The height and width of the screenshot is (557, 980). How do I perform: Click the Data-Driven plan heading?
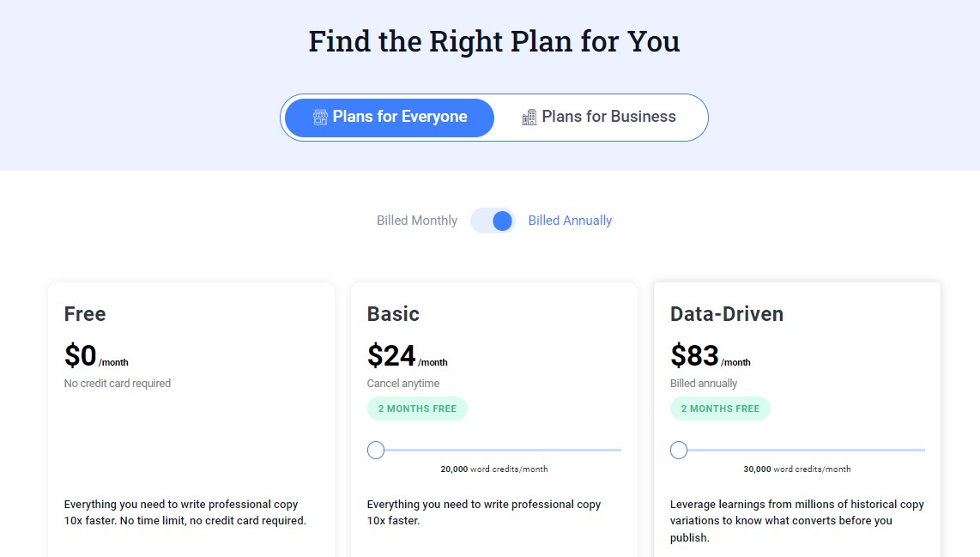(726, 314)
